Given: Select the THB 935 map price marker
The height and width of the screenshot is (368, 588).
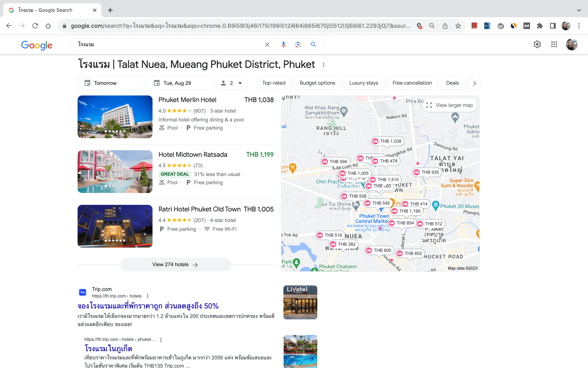Looking at the screenshot, I should tap(427, 172).
